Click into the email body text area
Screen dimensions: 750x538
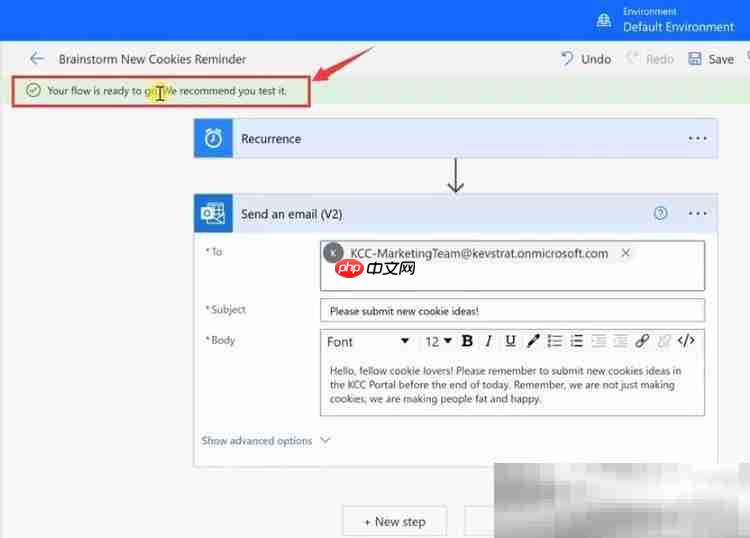point(512,385)
